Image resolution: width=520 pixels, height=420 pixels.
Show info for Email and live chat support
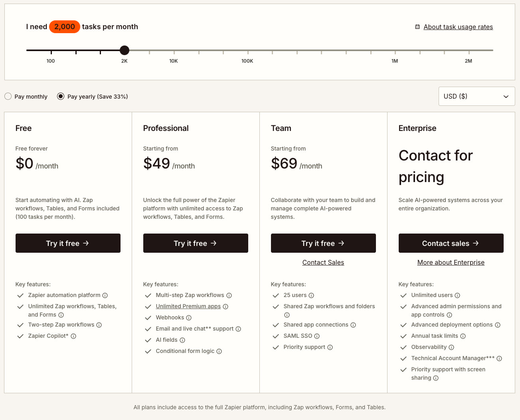point(238,329)
